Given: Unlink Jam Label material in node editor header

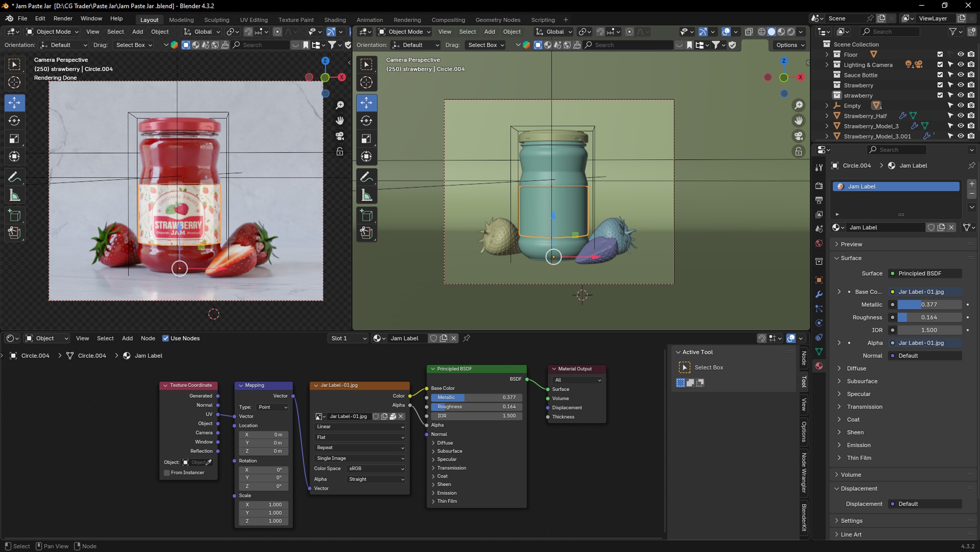Looking at the screenshot, I should point(454,338).
